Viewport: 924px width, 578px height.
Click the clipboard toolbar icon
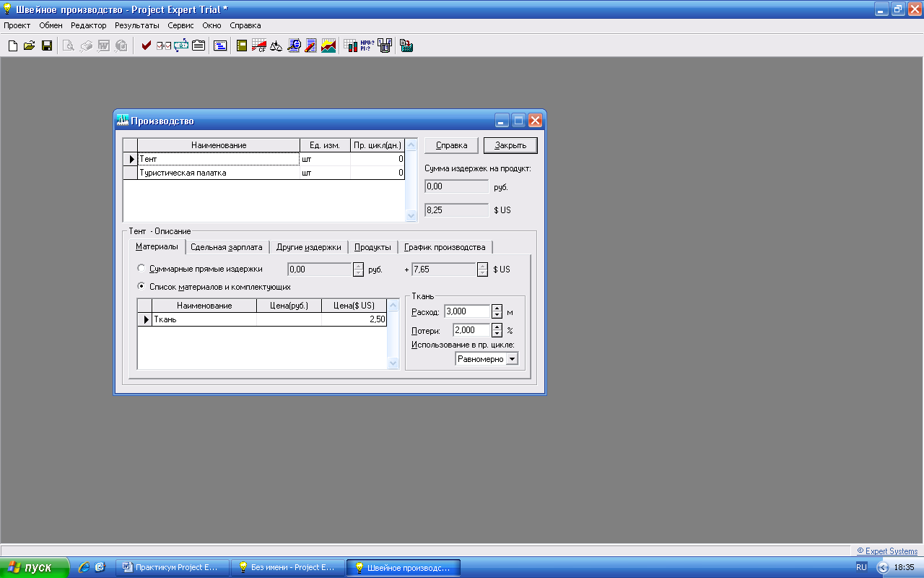pos(198,46)
